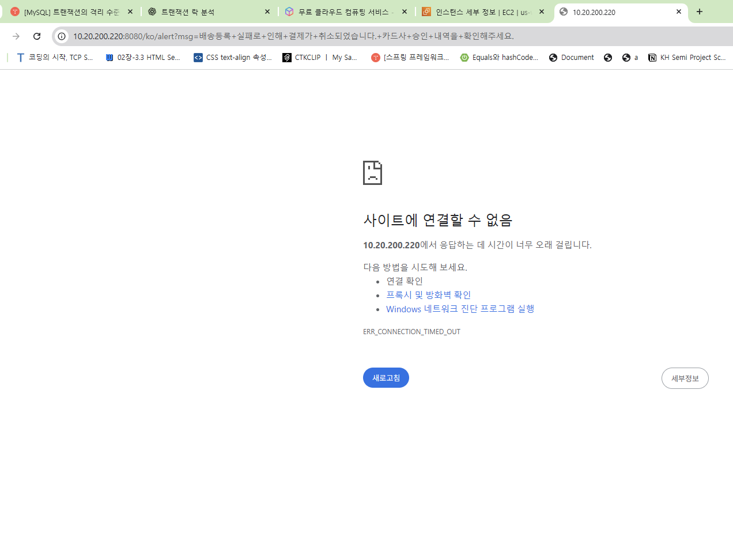Open the Document bookmark

(x=572, y=58)
